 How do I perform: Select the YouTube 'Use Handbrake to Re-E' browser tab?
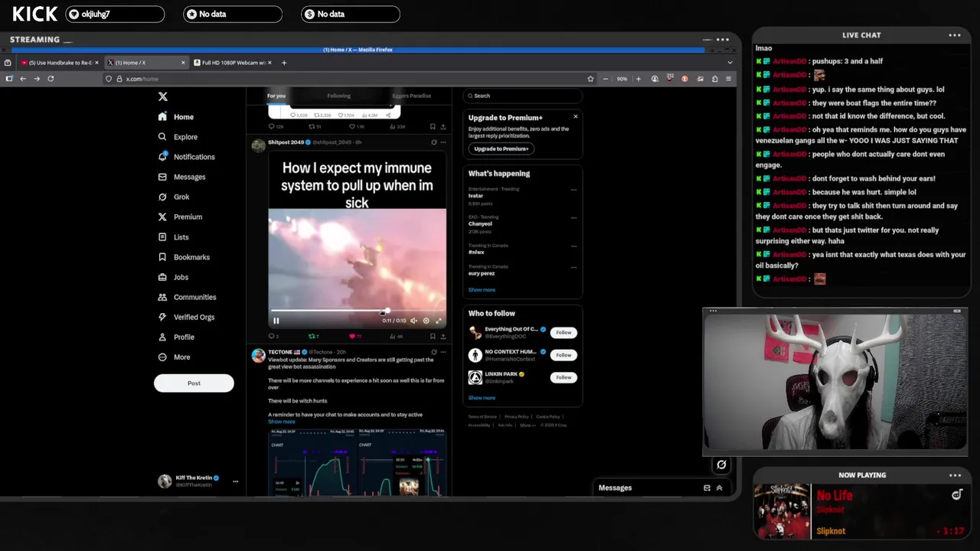[60, 63]
